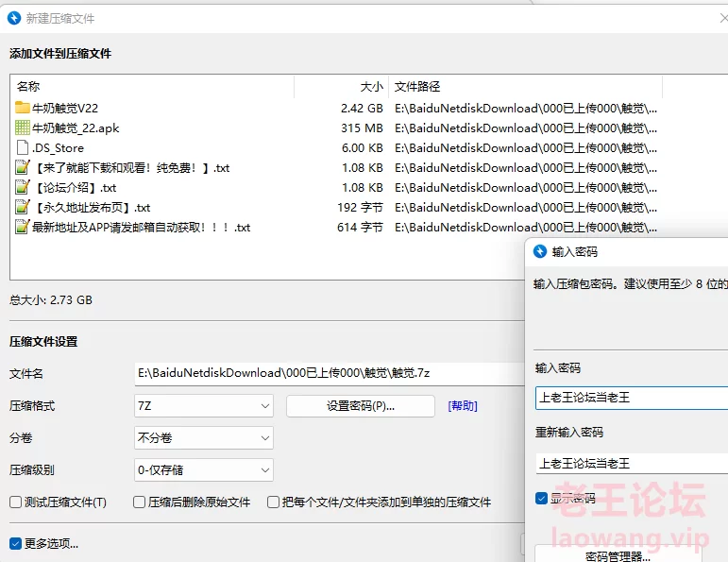The height and width of the screenshot is (562, 728).
Task: Enable the 测试压缩文件(T) checkbox
Action: pos(16,502)
